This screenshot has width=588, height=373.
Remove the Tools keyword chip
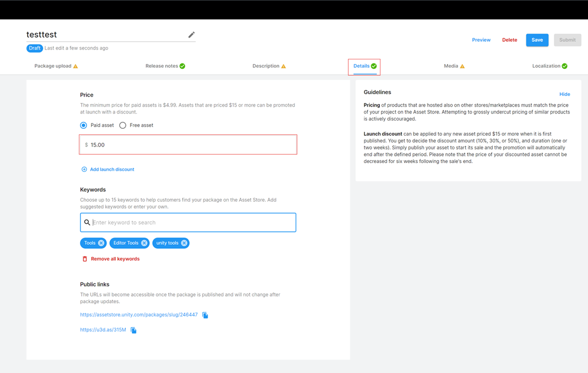(x=101, y=243)
